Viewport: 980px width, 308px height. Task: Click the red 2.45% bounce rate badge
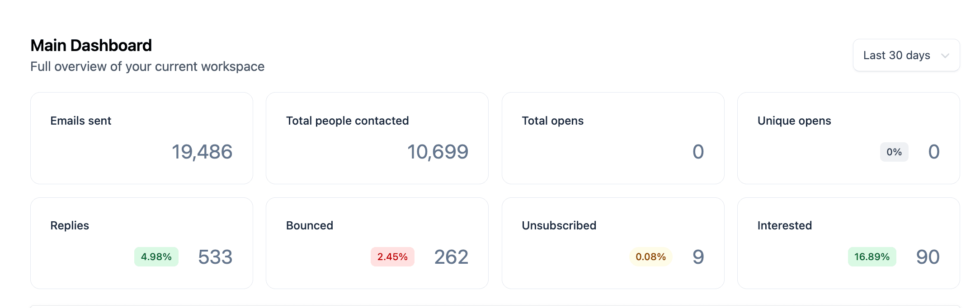point(392,257)
